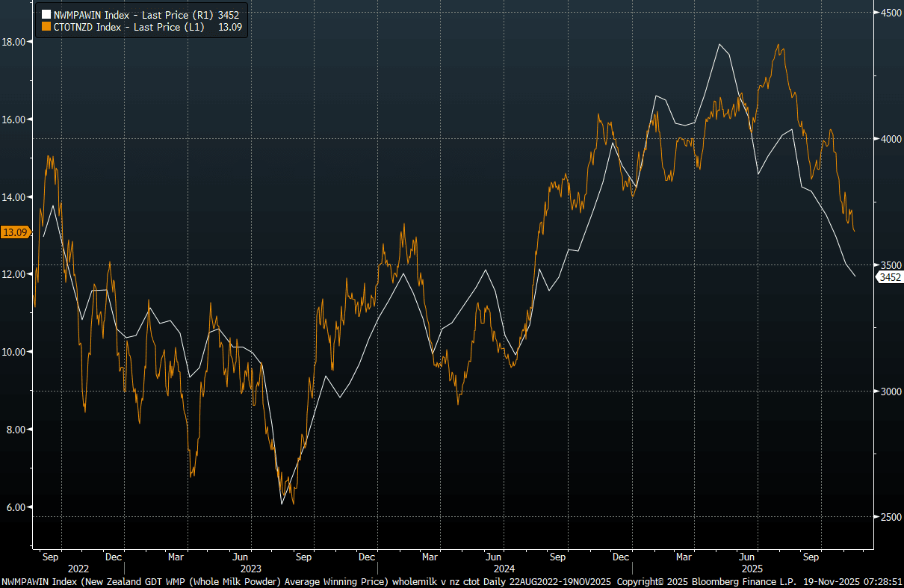The image size is (904, 588).
Task: Click the 2500 right axis label
Action: pos(891,517)
